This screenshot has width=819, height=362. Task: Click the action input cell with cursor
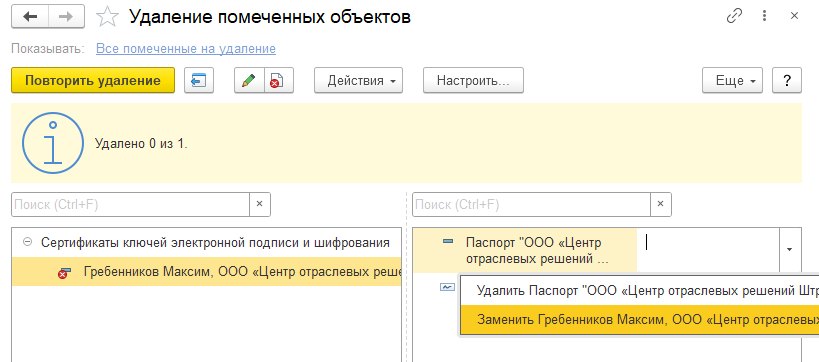[x=708, y=250]
